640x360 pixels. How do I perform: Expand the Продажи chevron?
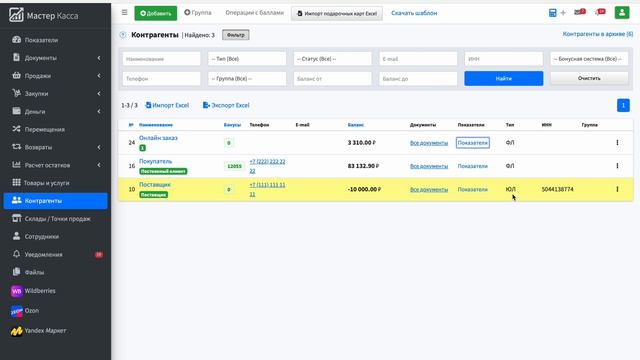coord(99,76)
